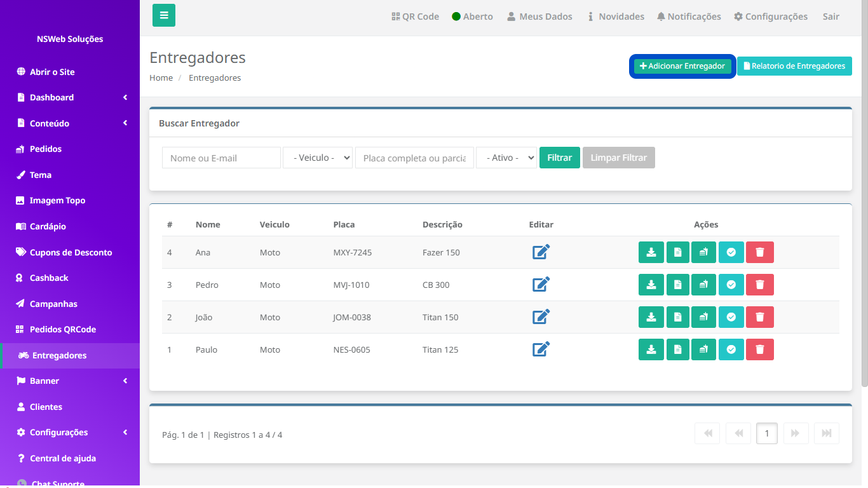Open the edit icon for João
Viewport: 868px width, 488px height.
541,317
